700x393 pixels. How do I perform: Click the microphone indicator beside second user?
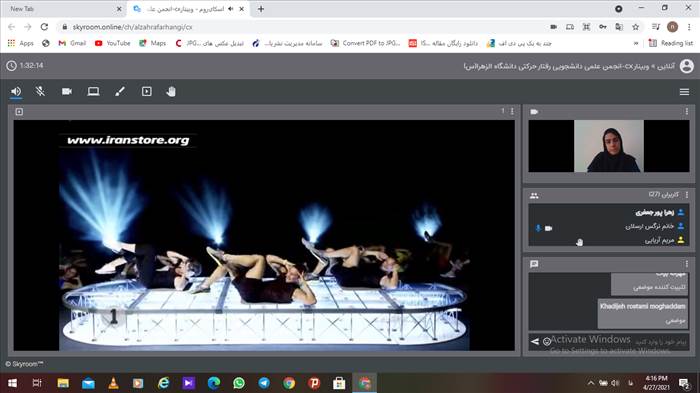(x=538, y=228)
